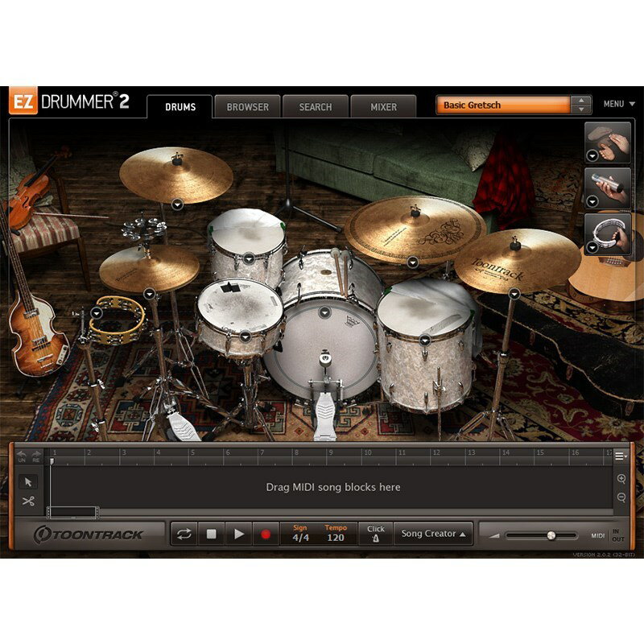Open the Menu dropdown
644x644 pixels.
tap(619, 105)
